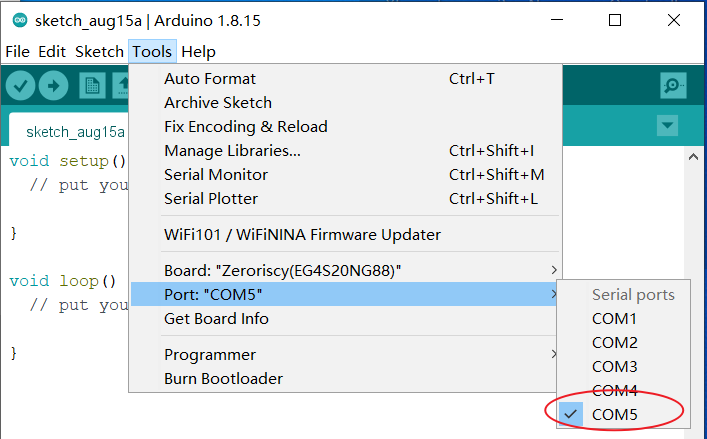Open the Sketch menu
Image resolution: width=707 pixels, height=439 pixels.
99,52
